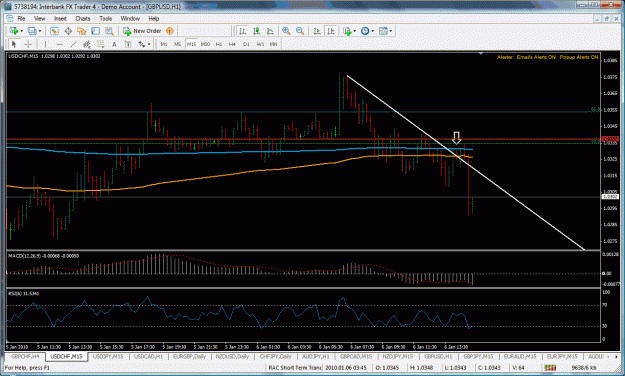
Task: Open the File menu
Action: pyautogui.click(x=21, y=18)
